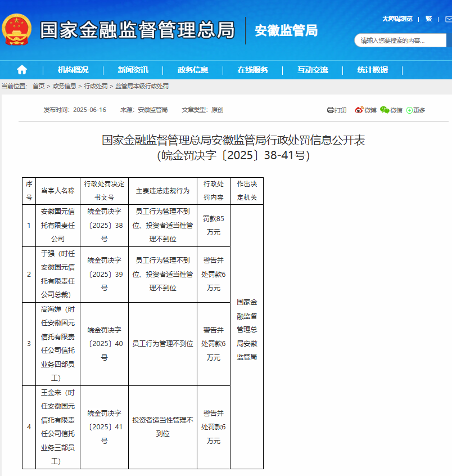This screenshot has width=452, height=476.
Task: Open the 新闻资讯 menu
Action: pyautogui.click(x=133, y=70)
